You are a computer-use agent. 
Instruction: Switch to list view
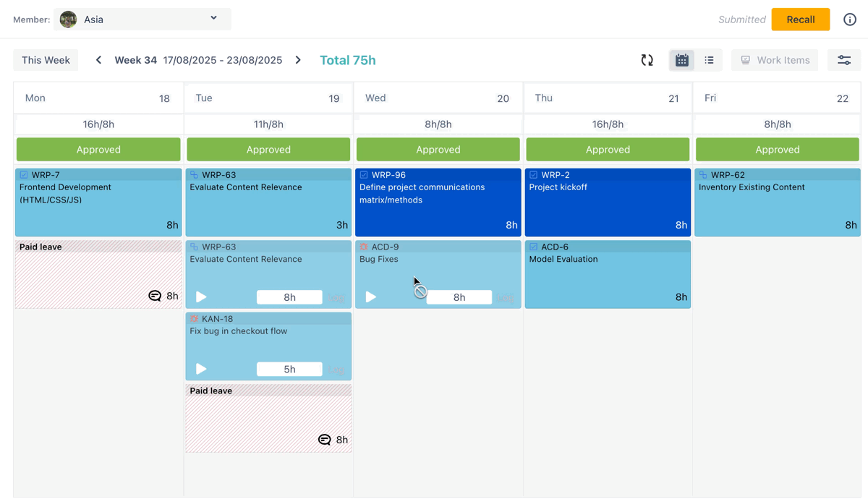709,60
